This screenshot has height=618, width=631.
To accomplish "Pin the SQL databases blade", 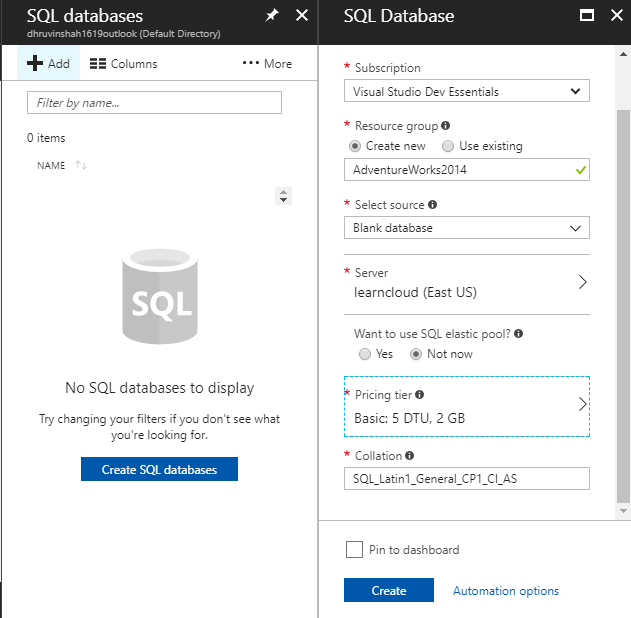I will click(x=271, y=16).
